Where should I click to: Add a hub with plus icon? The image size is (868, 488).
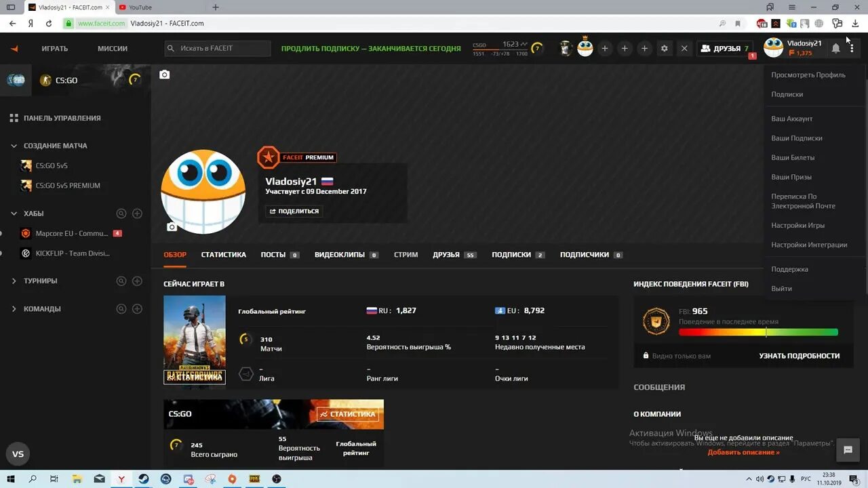click(137, 213)
